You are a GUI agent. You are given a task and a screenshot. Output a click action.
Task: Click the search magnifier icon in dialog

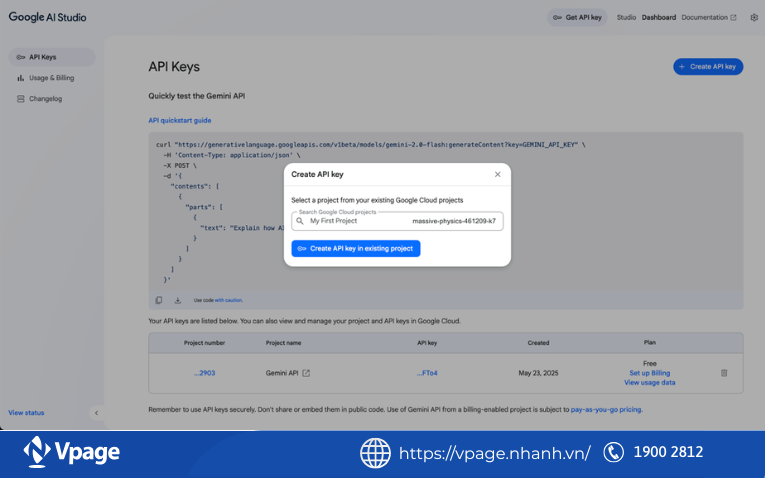click(300, 221)
